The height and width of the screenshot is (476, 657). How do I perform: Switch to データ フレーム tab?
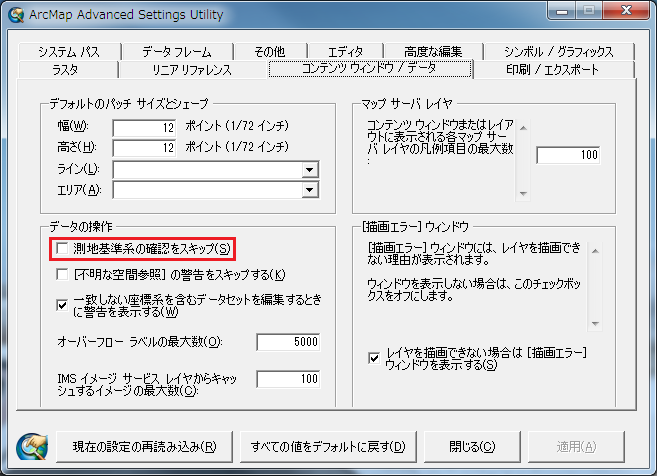coord(177,52)
